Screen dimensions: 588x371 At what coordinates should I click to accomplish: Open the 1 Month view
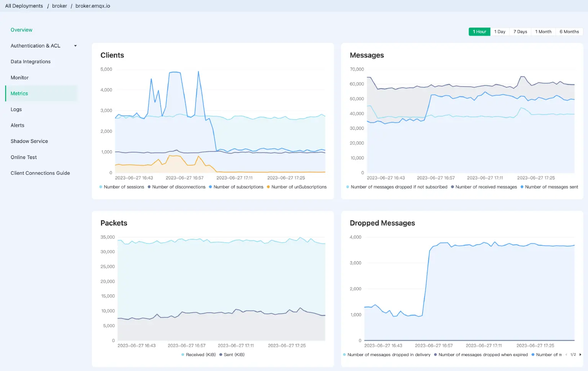543,31
